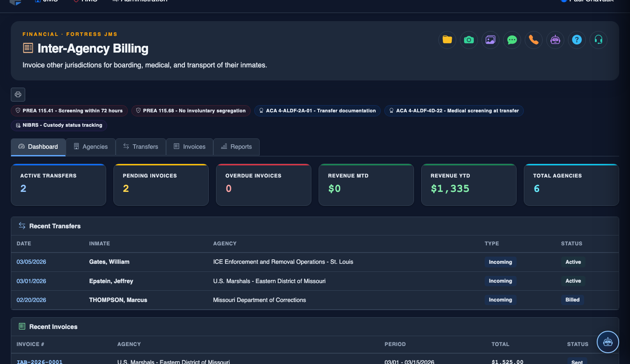Click the Revenue MTD stat card
Viewport: 630px width, 364px height.
366,185
